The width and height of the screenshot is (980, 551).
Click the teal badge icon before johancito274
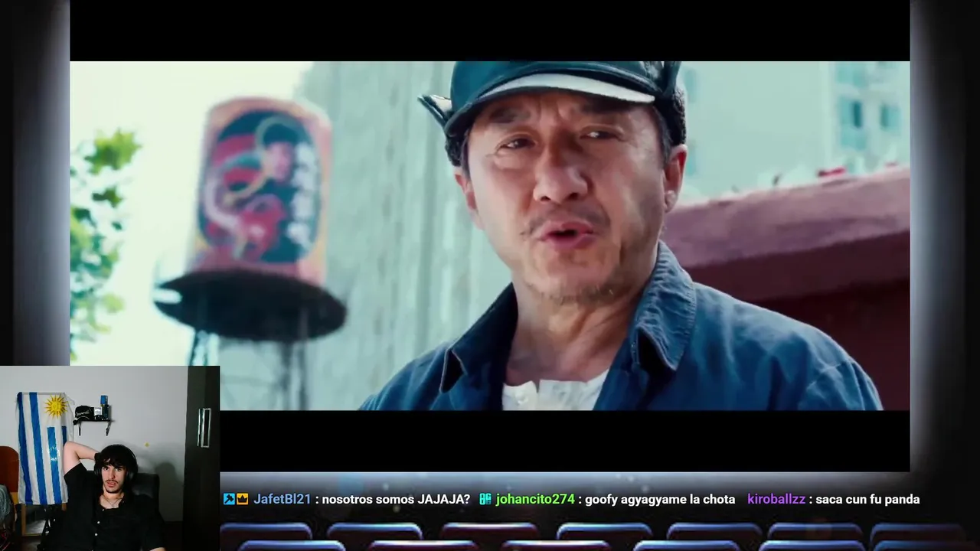485,499
